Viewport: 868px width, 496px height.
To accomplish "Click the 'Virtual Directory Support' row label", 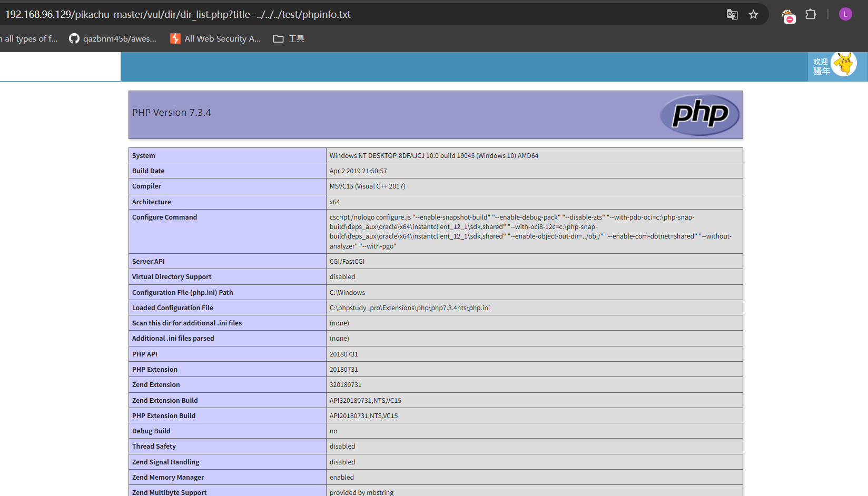I will (172, 277).
